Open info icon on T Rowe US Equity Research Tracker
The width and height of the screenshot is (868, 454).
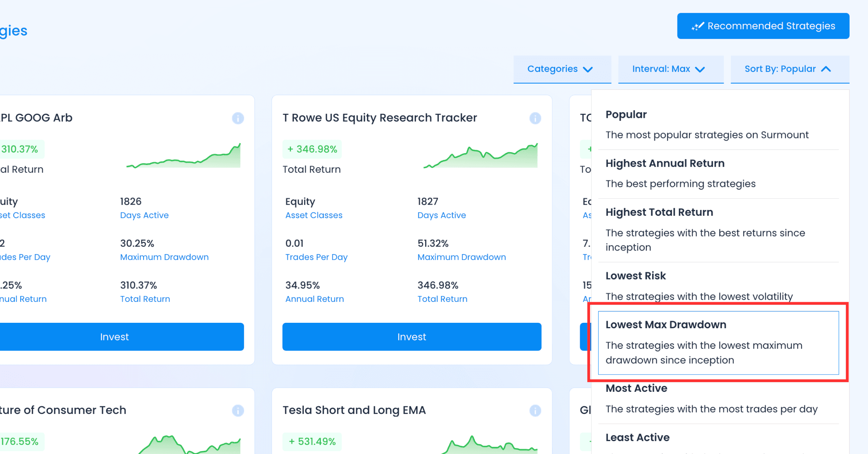coord(535,118)
